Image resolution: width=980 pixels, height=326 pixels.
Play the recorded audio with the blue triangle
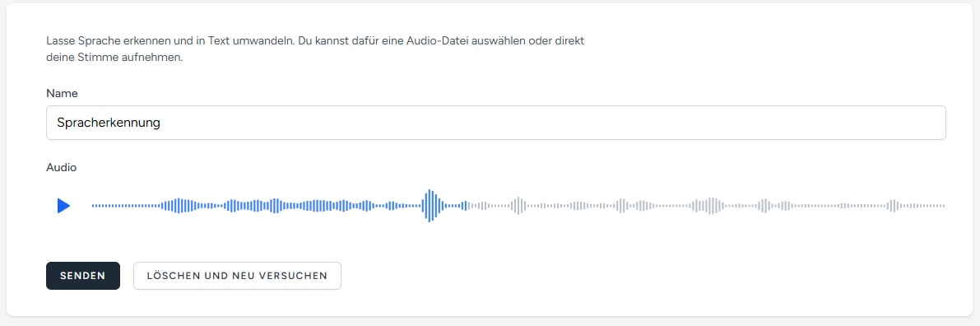point(63,206)
